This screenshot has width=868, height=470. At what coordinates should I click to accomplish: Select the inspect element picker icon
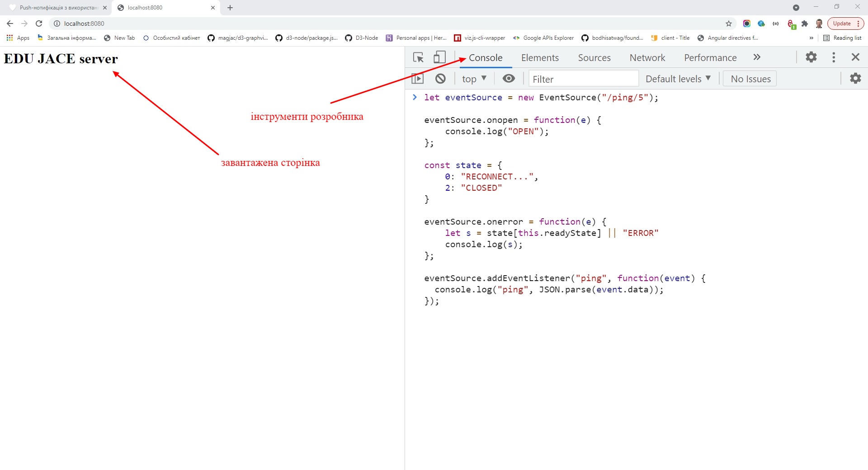pos(418,57)
